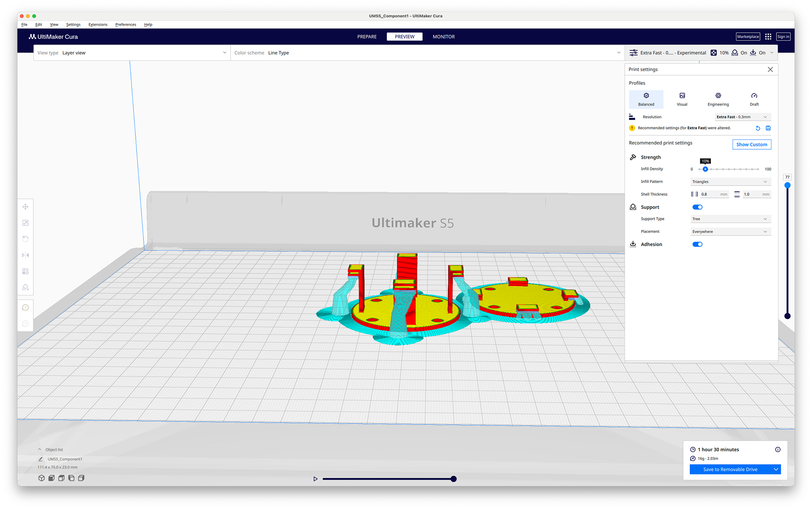The image size is (812, 509).
Task: Click the Infill Density slider handle
Action: click(705, 169)
